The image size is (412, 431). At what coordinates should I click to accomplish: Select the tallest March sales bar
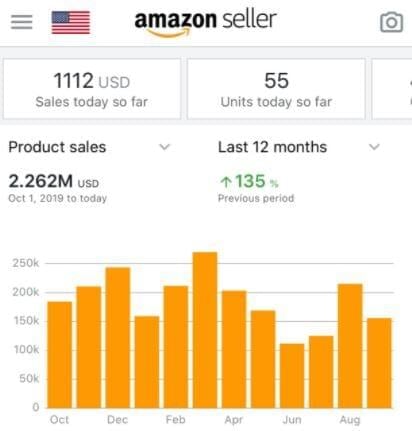pyautogui.click(x=205, y=330)
